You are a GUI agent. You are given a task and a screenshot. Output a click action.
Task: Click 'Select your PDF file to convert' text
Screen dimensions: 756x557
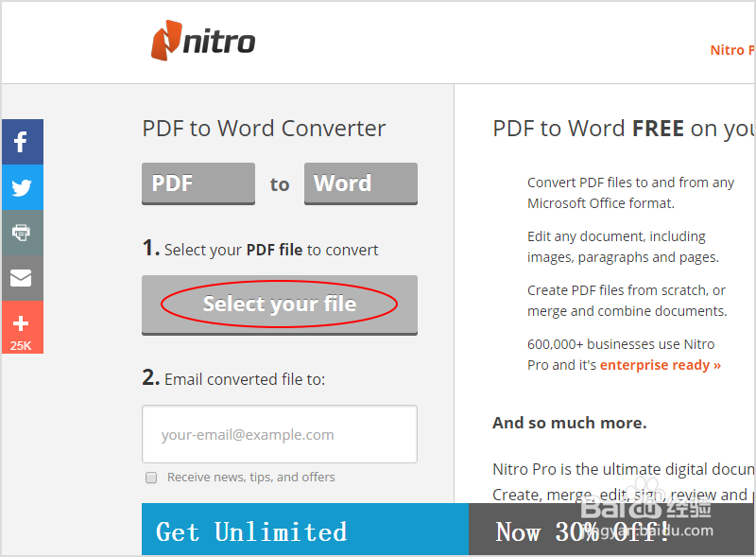pos(271,250)
